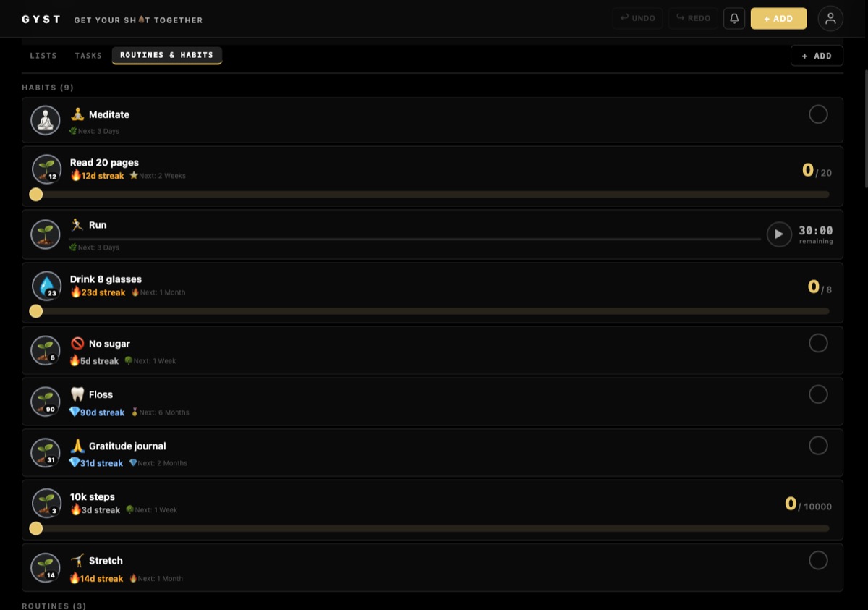Click the Meditate habit avatar icon
Image resolution: width=868 pixels, height=610 pixels.
tap(46, 120)
